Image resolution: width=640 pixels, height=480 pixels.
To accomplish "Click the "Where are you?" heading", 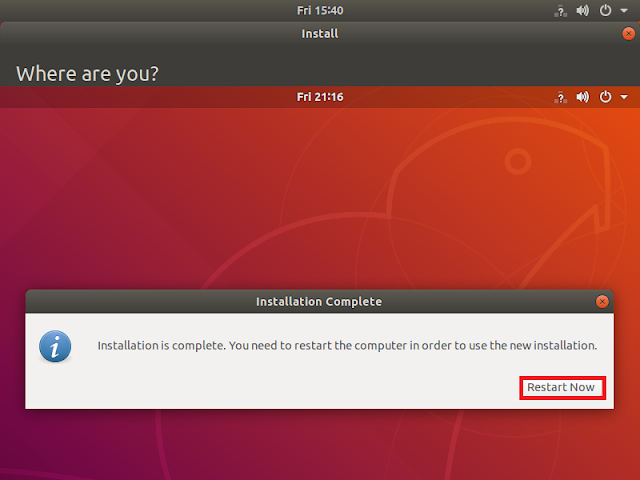I will tap(88, 73).
